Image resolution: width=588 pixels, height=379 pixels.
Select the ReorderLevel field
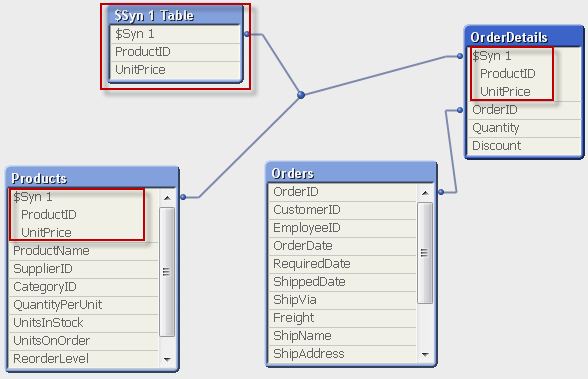click(x=84, y=359)
